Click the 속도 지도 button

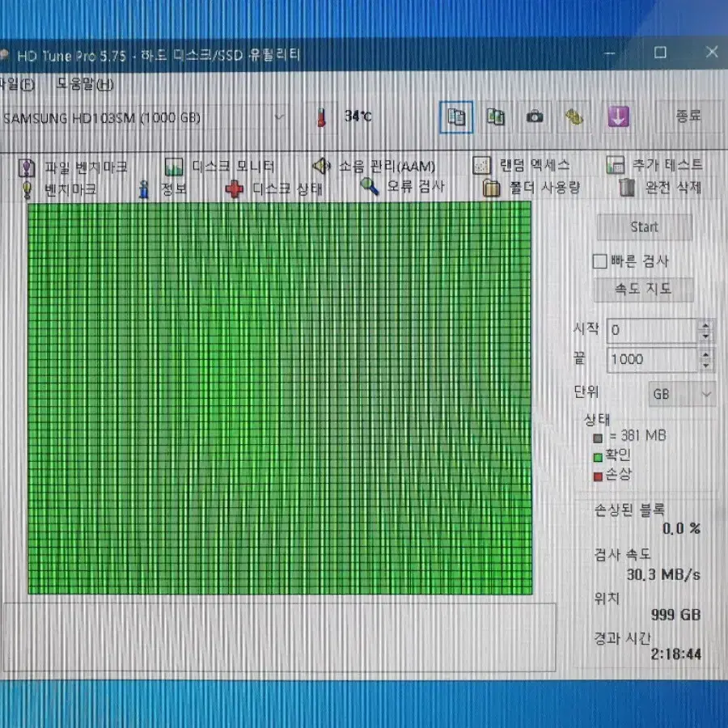tap(644, 290)
